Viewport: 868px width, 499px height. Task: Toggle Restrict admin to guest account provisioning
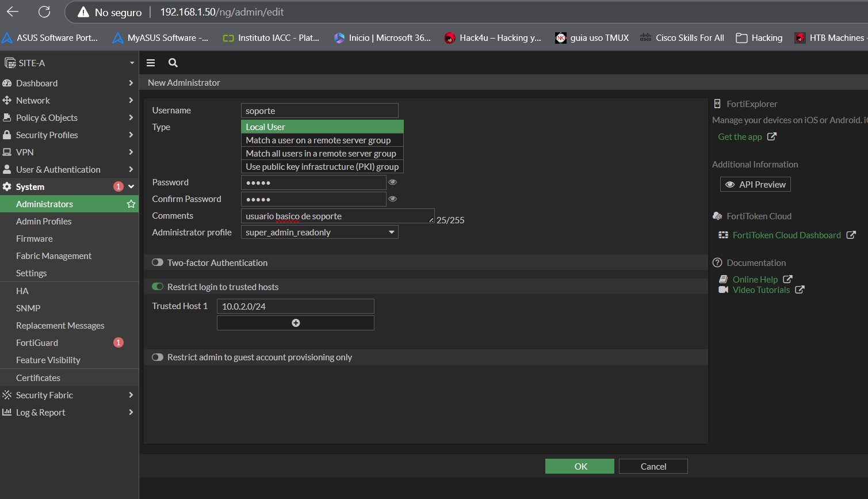coord(158,357)
